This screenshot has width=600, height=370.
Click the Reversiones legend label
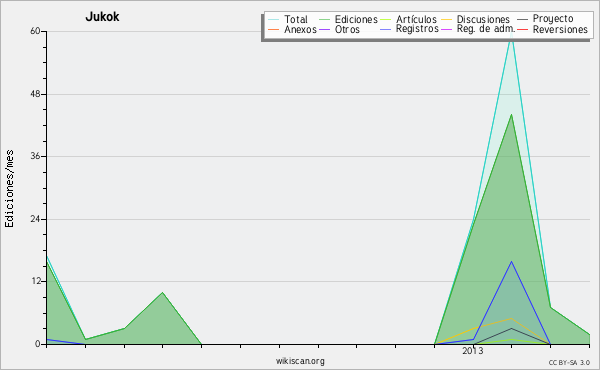[560, 29]
